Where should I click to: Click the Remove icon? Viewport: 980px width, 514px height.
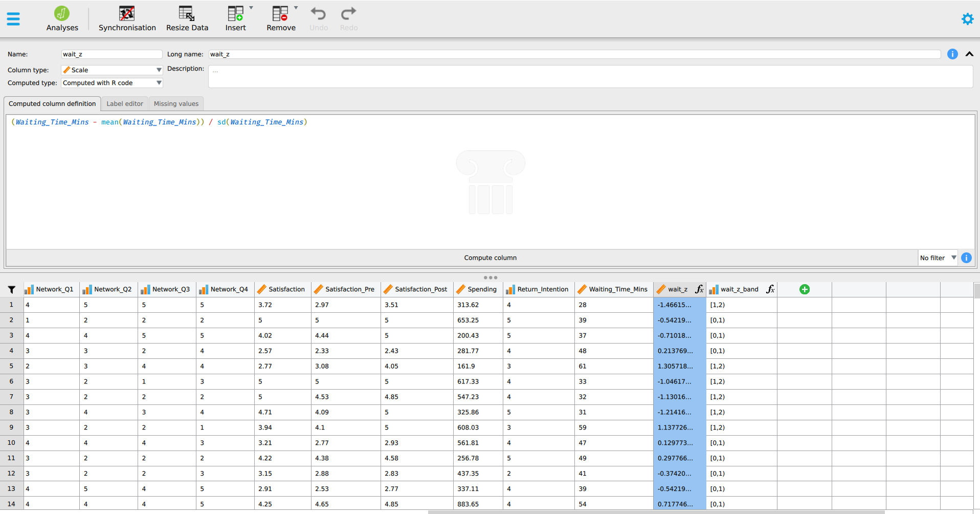click(x=281, y=19)
